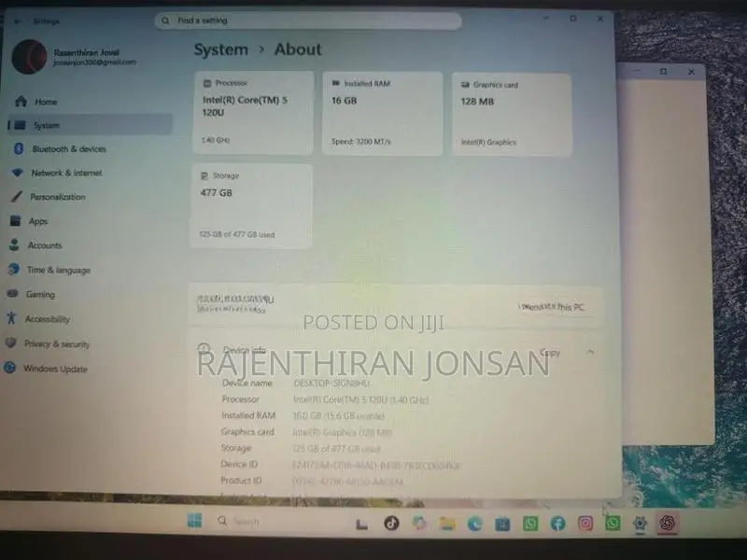The width and height of the screenshot is (747, 560).
Task: Click the Windows Update icon in sidebar
Action: tap(9, 368)
